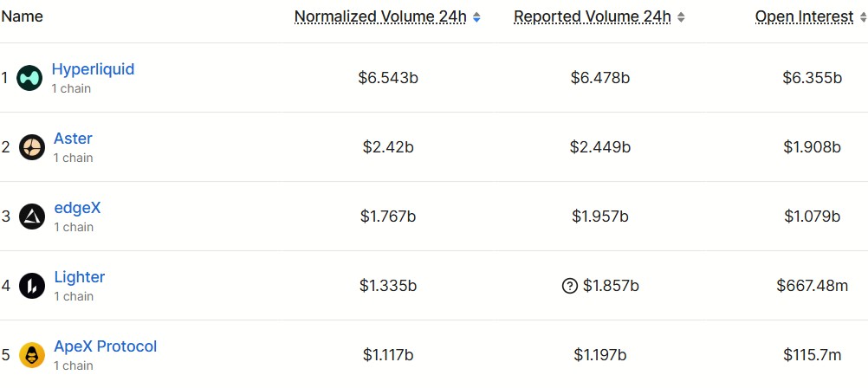Click the Lighter logo icon
This screenshot has width=868, height=388.
(31, 286)
